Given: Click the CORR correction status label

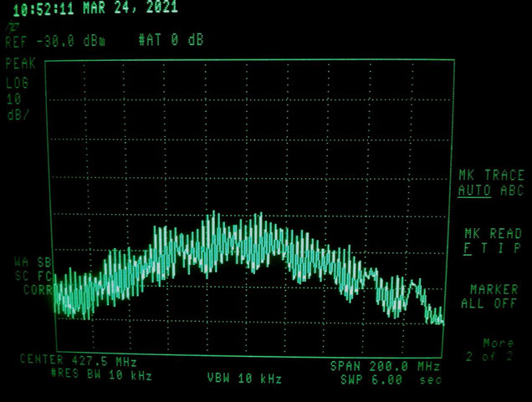Looking at the screenshot, I should pyautogui.click(x=38, y=290).
